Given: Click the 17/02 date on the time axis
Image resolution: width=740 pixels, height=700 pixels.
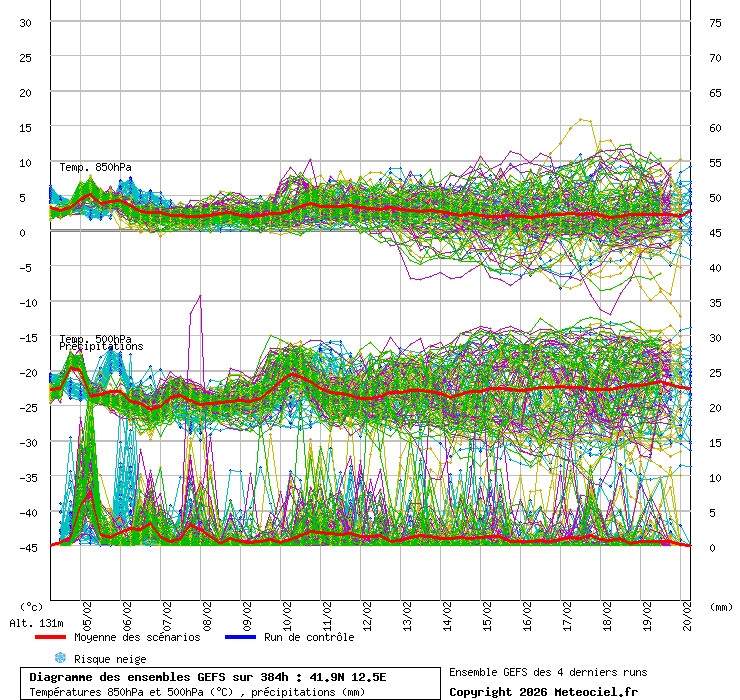Looking at the screenshot, I should click(568, 611).
